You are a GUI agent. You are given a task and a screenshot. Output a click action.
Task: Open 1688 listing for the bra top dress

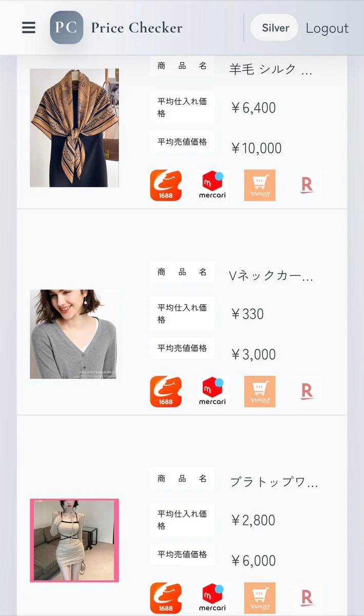(165, 597)
